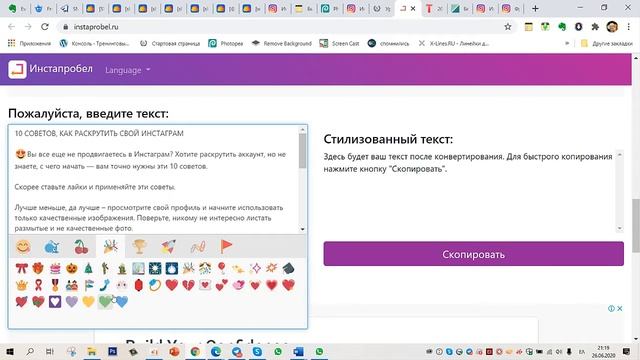
Task: Open Skype from the taskbar
Action: coord(257,351)
